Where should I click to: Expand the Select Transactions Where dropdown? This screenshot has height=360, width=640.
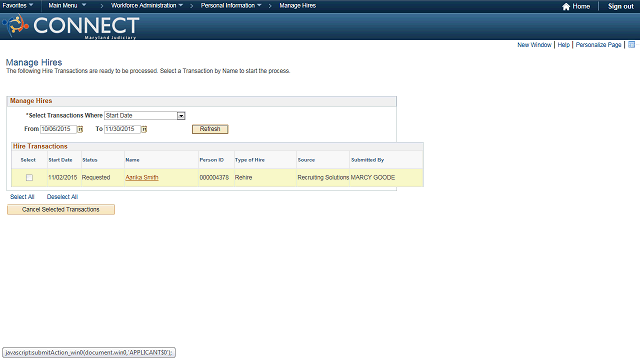pyautogui.click(x=181, y=116)
